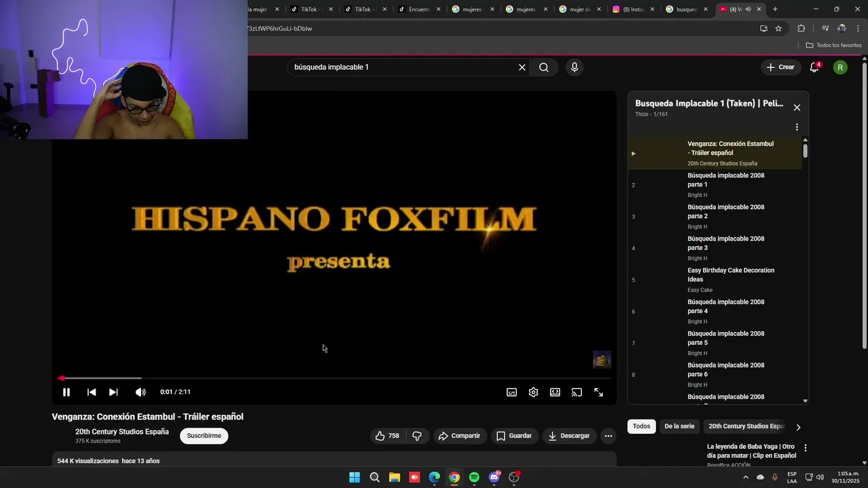Mute the video volume
This screenshot has height=488, width=868.
pos(140,392)
